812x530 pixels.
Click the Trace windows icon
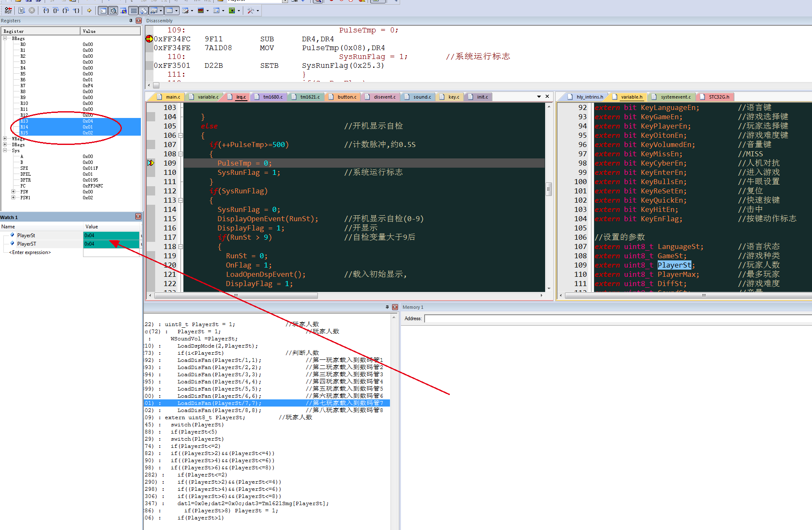[x=216, y=11]
